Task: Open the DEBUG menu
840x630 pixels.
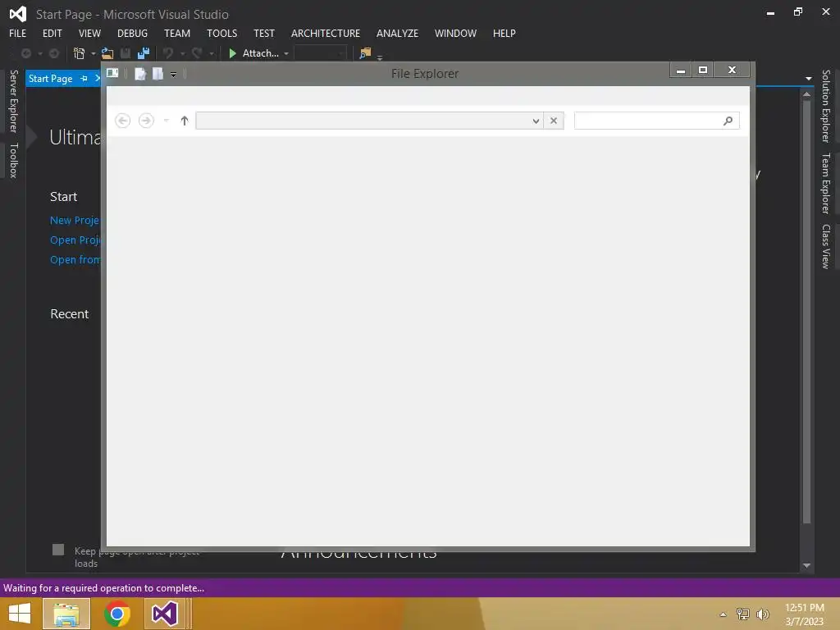Action: [132, 33]
